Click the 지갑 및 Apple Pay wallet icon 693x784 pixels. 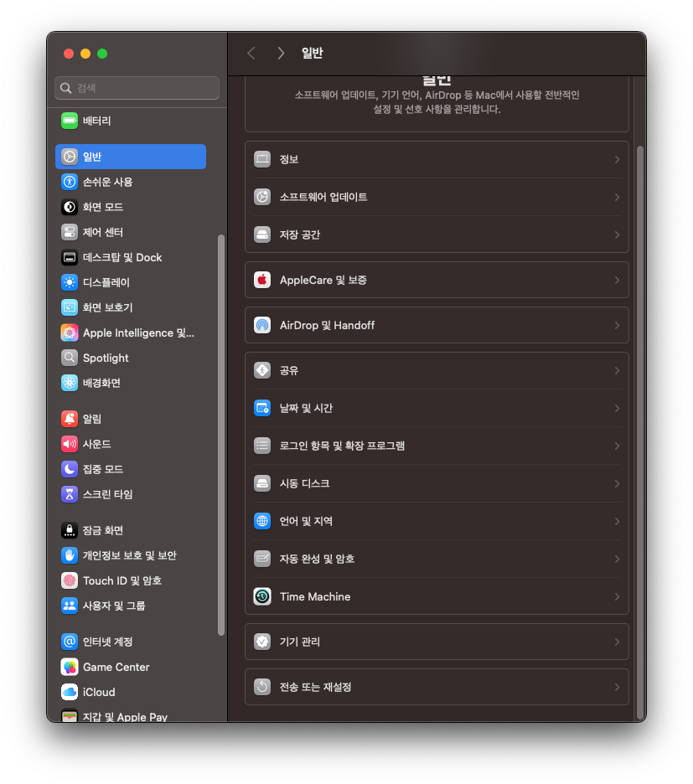click(70, 716)
